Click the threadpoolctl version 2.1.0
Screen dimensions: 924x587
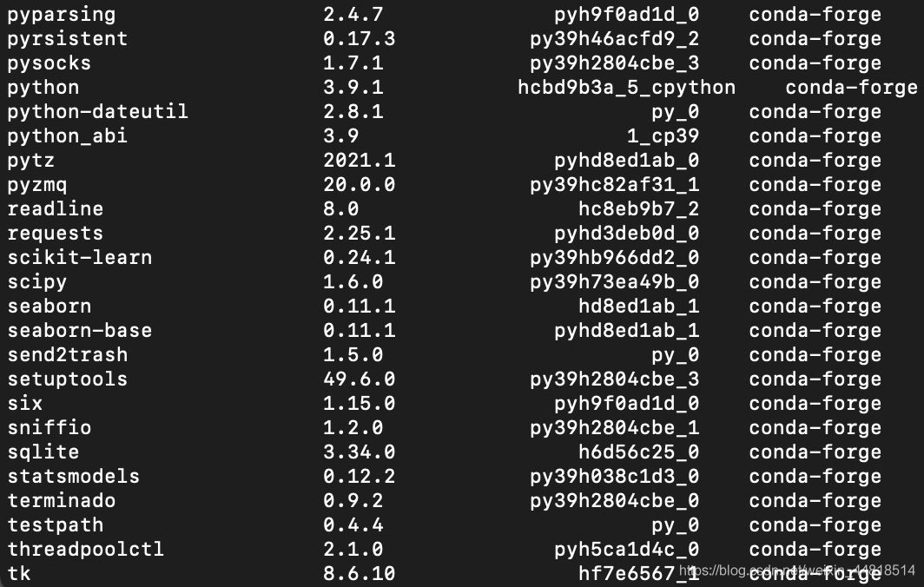pos(353,550)
